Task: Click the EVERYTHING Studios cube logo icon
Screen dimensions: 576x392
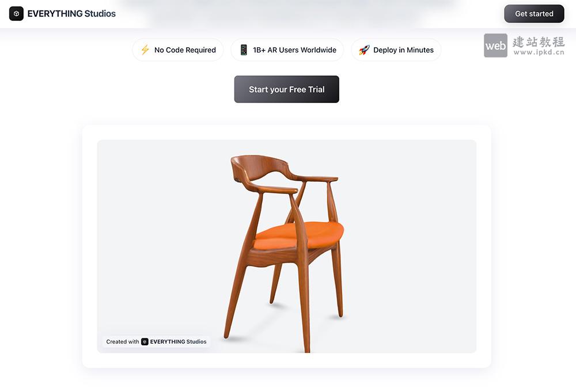Action: point(16,14)
